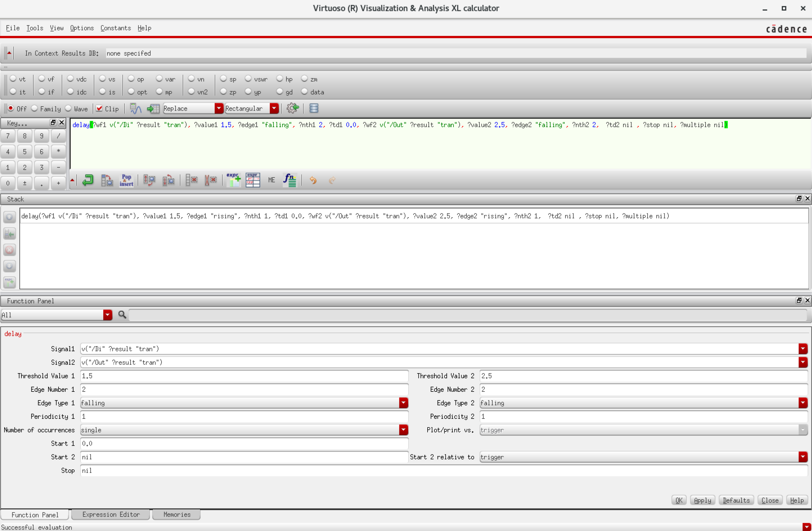Viewport: 812px width, 531px height.
Task: Switch to the Expression Editor tab
Action: point(111,514)
